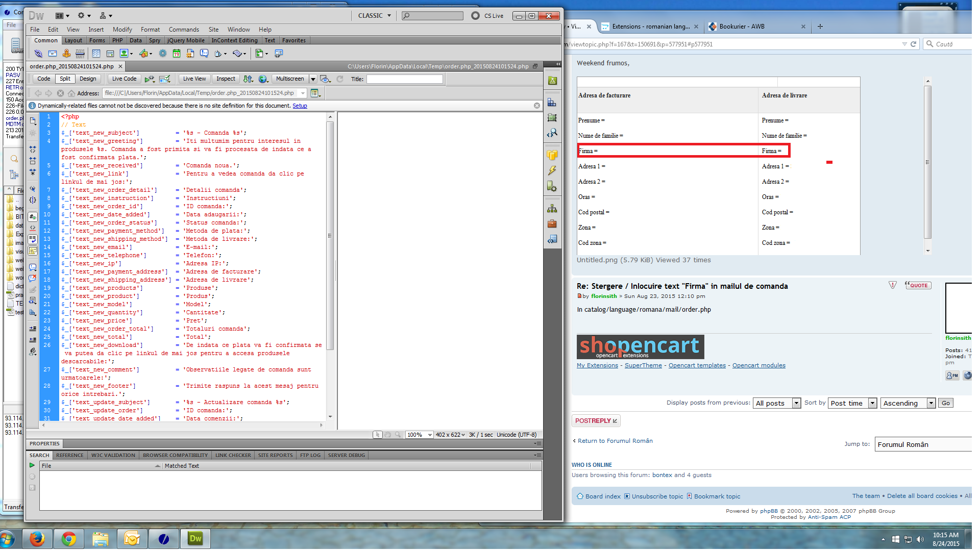Image resolution: width=980 pixels, height=551 pixels.
Task: Open 'Return to Forumul Român' link
Action: tap(615, 441)
